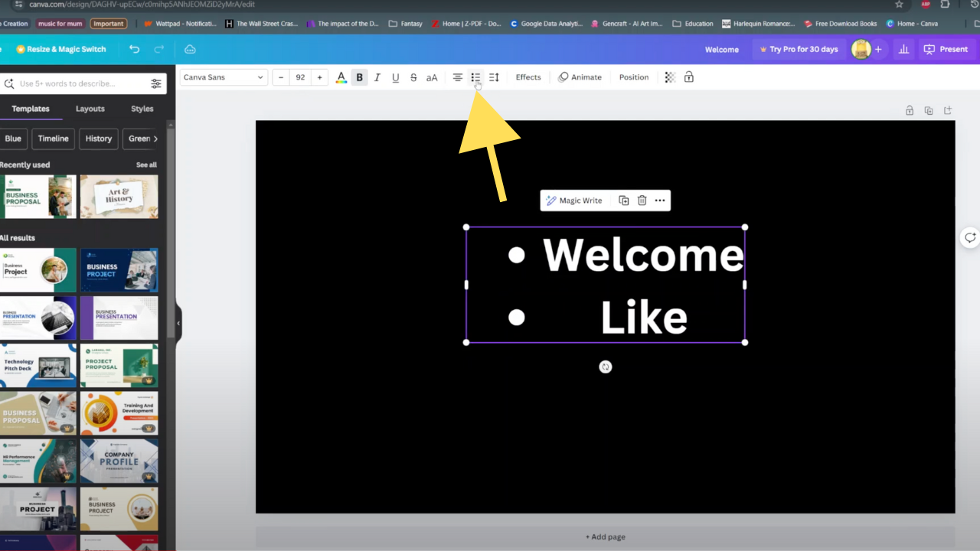The image size is (980, 551).
Task: Duplicate selected text box
Action: pyautogui.click(x=624, y=201)
